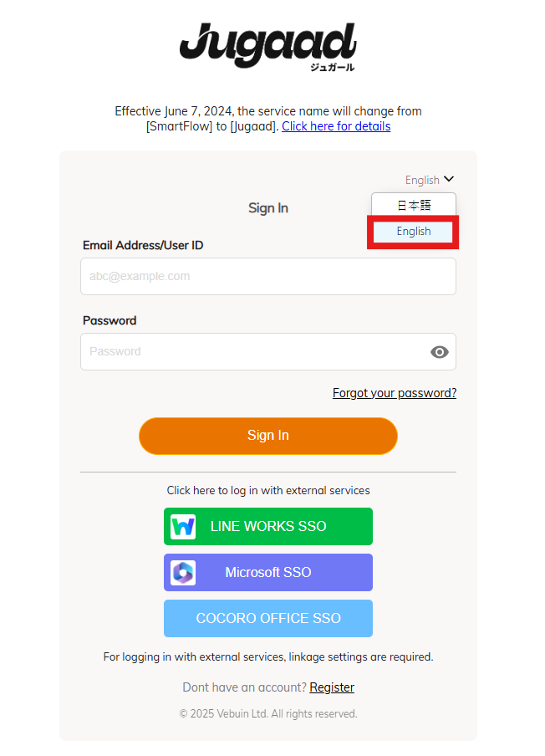Focus the Email Address/User ID field
Image resolution: width=545 pixels, height=756 pixels.
[x=268, y=276]
